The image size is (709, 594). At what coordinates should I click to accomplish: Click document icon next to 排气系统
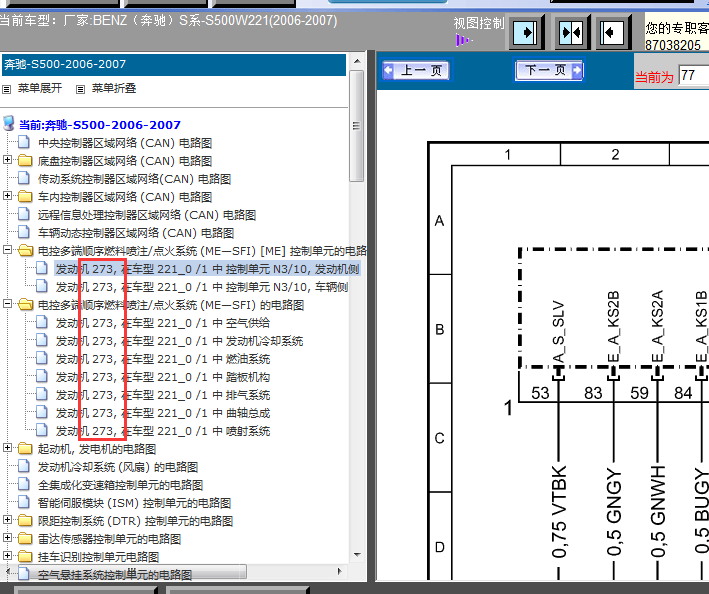tap(42, 394)
